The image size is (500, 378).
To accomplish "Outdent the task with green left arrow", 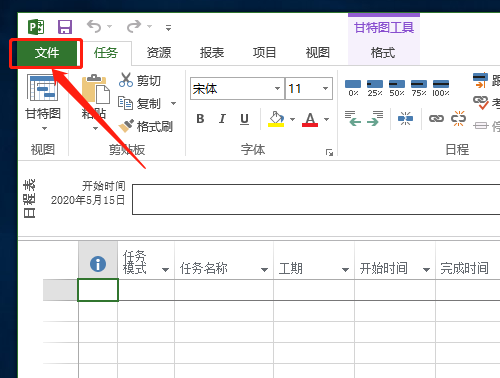I will click(353, 119).
